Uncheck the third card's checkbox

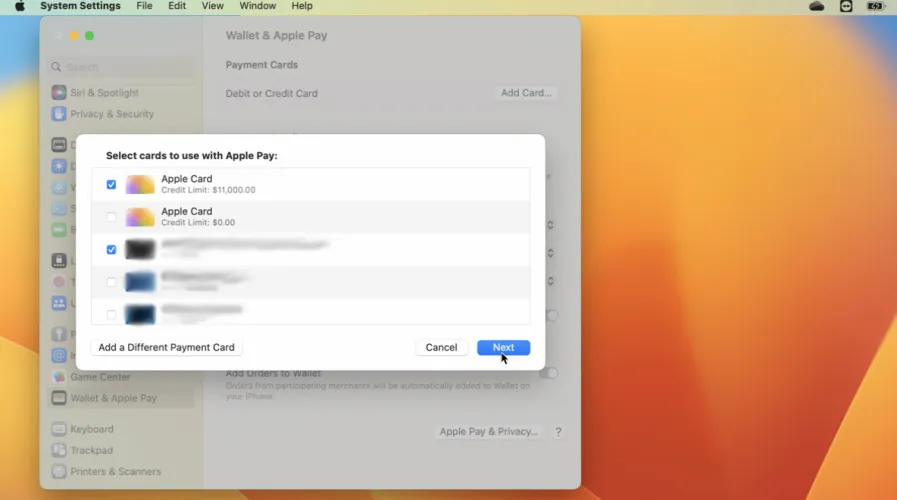pos(111,250)
